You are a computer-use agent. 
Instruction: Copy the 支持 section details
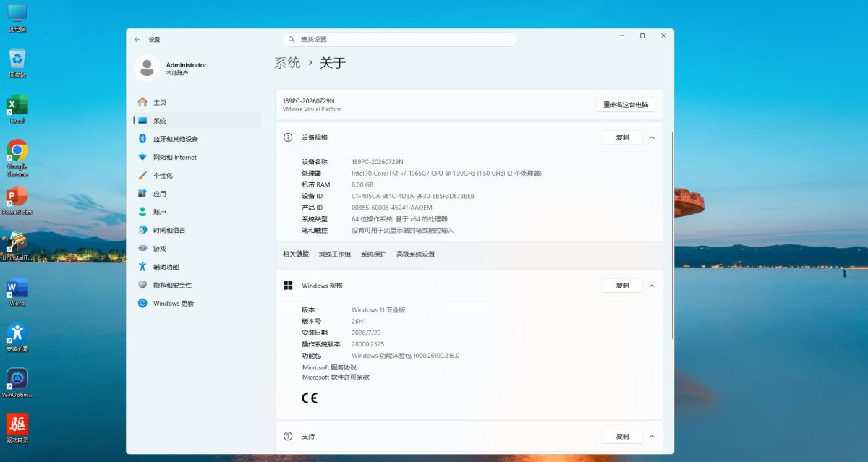point(622,437)
